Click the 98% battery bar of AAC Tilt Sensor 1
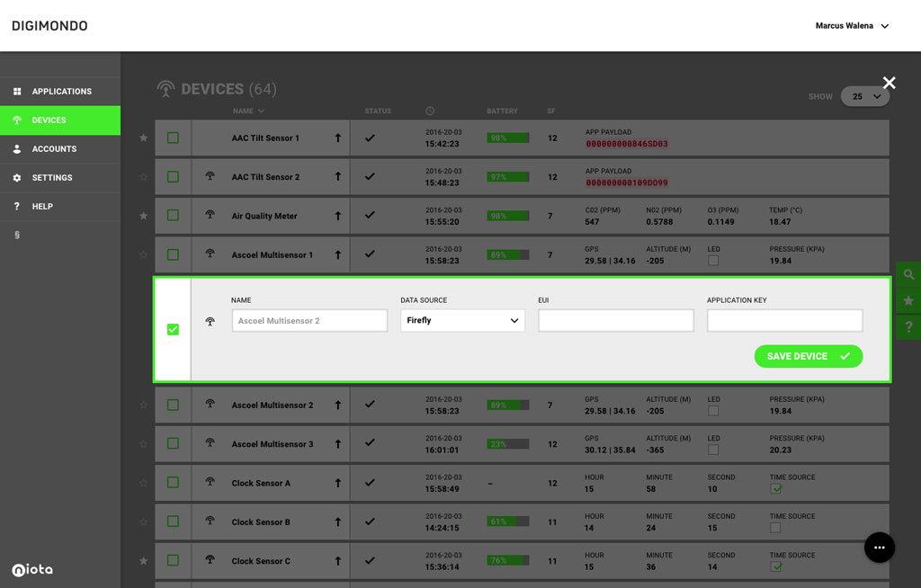Screen dimensions: 921x588 click(x=507, y=138)
